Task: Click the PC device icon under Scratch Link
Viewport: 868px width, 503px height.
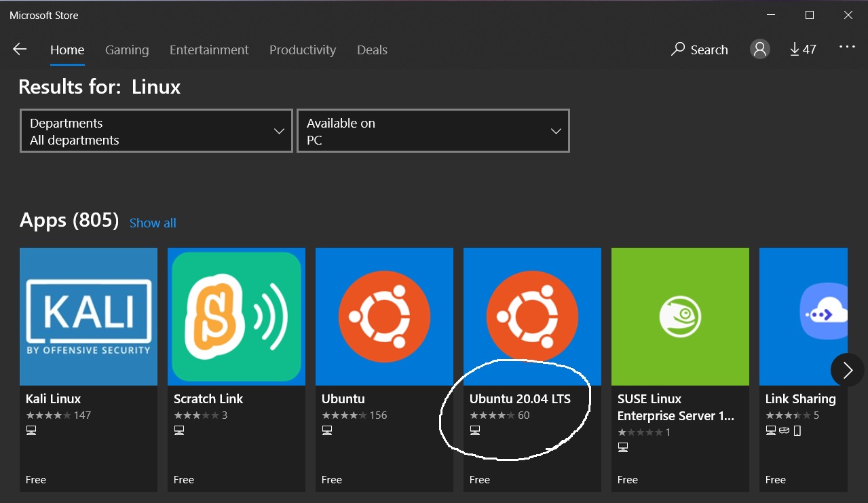Action: pos(178,430)
